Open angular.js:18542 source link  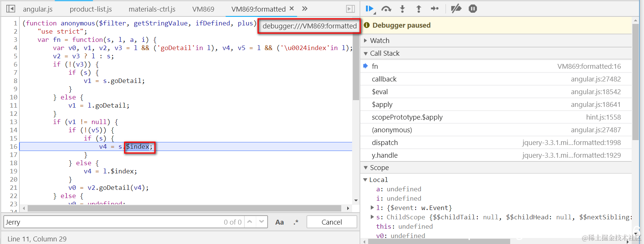click(596, 92)
